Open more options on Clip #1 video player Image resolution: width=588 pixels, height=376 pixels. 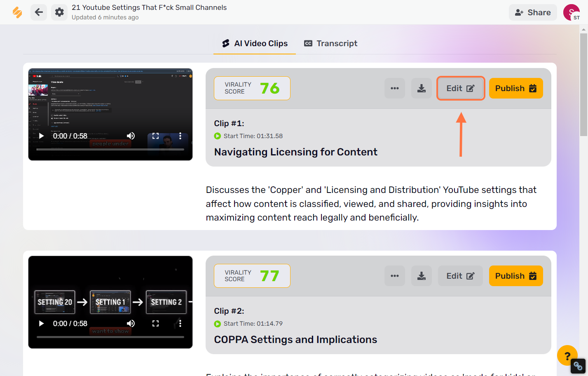pyautogui.click(x=180, y=136)
